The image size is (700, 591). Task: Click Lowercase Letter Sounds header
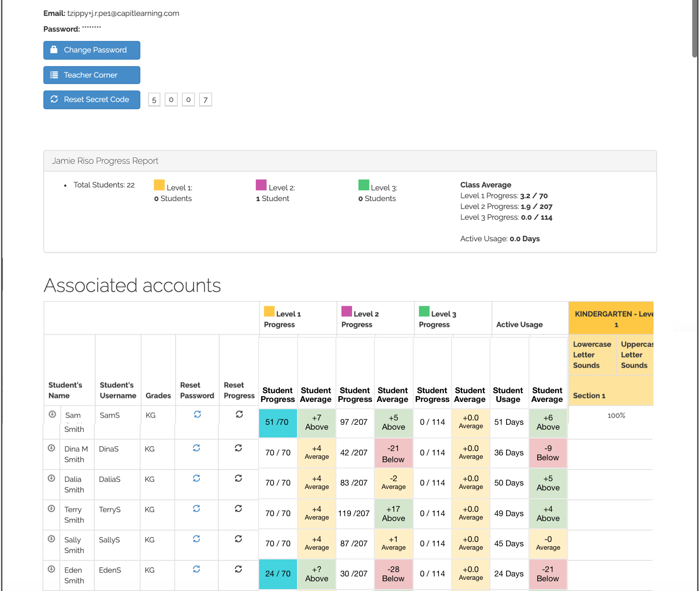click(x=592, y=355)
